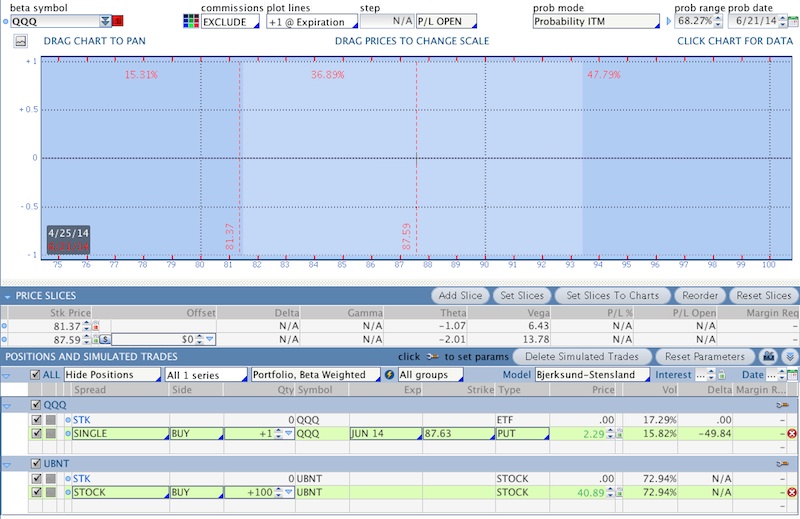The image size is (800, 519).
Task: Adjust the prob range 68.27% stepper
Action: click(x=718, y=21)
